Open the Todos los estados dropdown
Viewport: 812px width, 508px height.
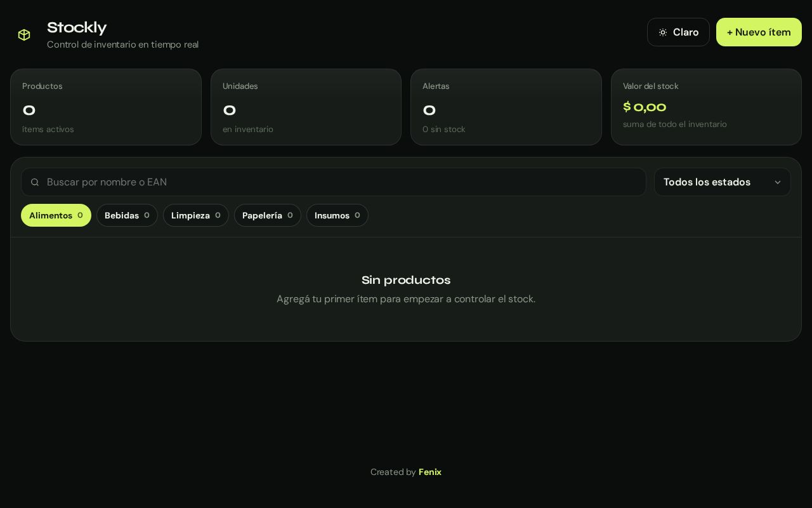pyautogui.click(x=722, y=182)
